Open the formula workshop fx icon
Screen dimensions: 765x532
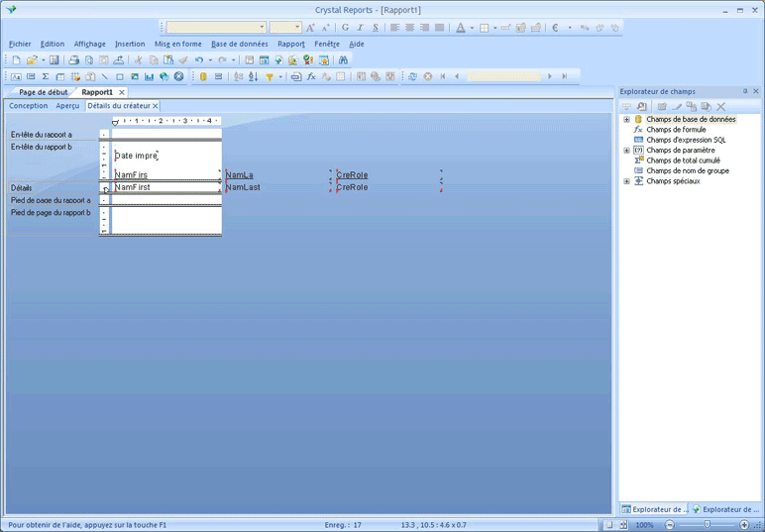(311, 76)
